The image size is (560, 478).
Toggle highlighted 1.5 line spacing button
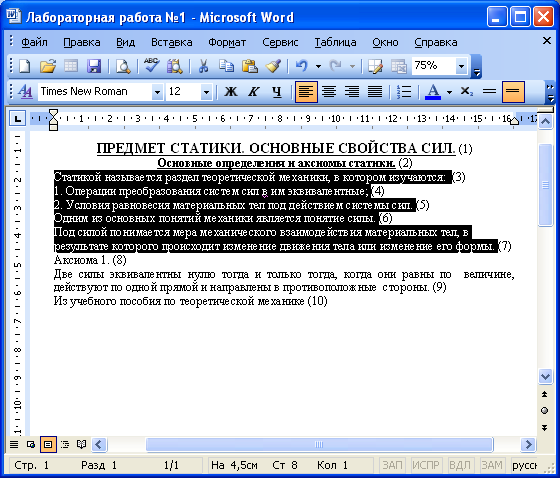[x=513, y=92]
